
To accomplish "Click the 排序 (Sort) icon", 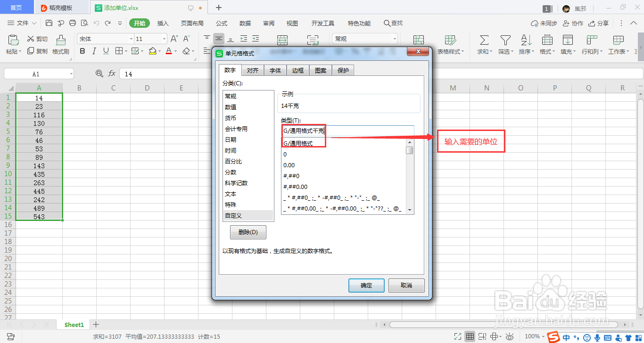I will click(x=526, y=44).
